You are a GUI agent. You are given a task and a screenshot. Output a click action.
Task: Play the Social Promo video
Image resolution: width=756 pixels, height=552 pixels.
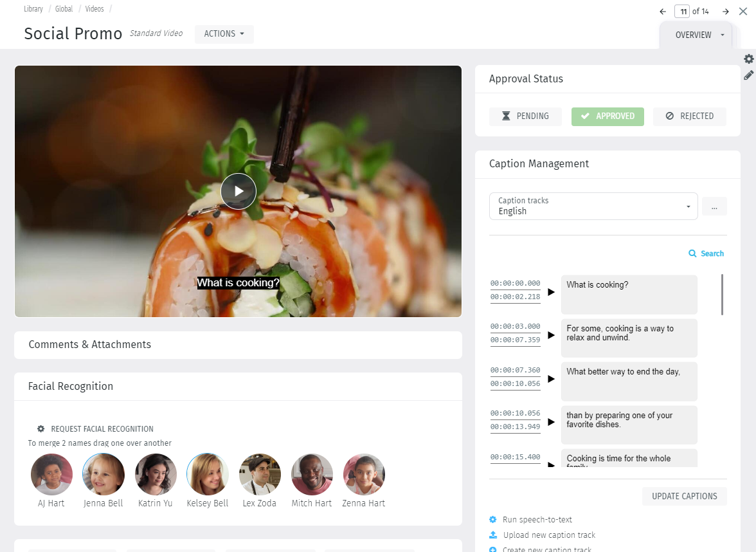pos(238,191)
